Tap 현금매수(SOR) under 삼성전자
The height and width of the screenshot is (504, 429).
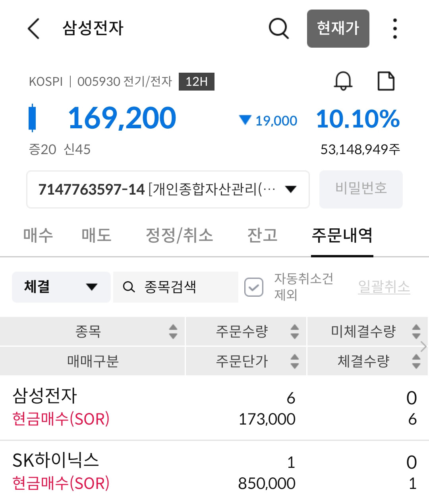coord(61,419)
